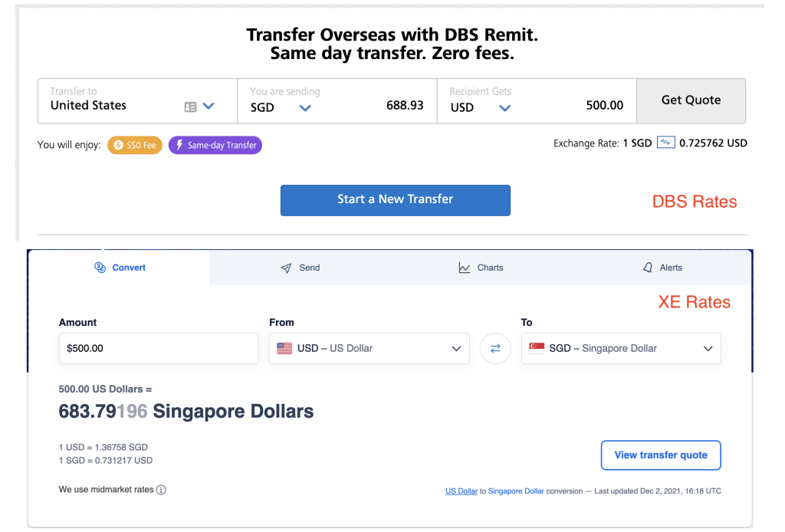Select the 1 SGD = 0.731217 USD rate
The width and height of the screenshot is (785, 532).
(x=106, y=461)
